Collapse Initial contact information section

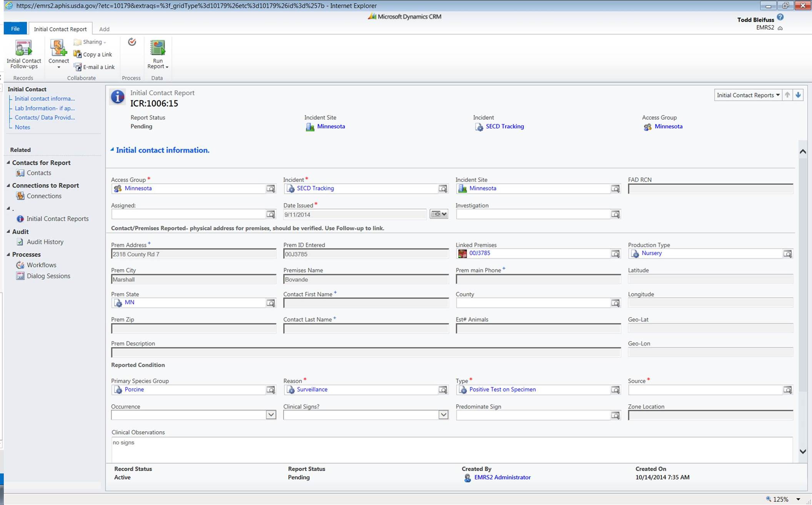112,150
